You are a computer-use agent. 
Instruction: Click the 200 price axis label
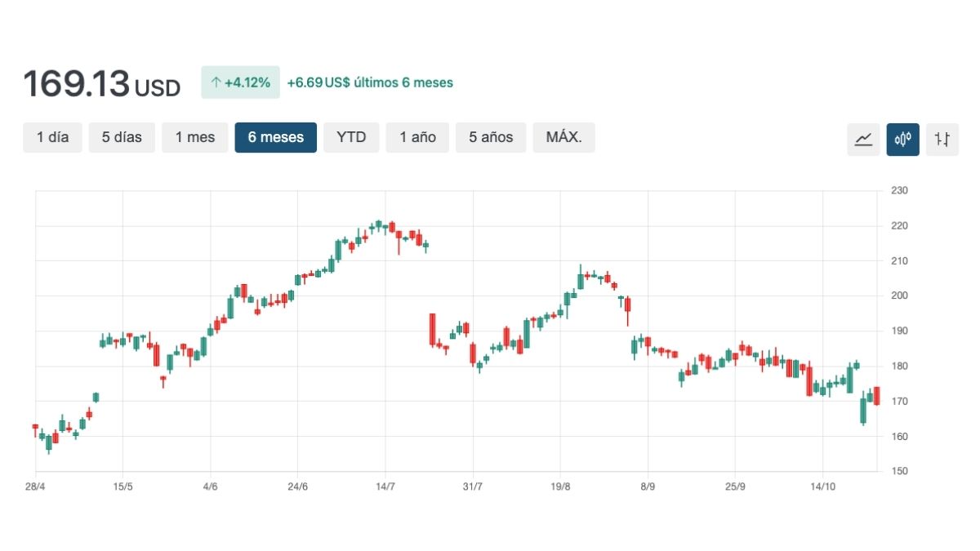899,295
